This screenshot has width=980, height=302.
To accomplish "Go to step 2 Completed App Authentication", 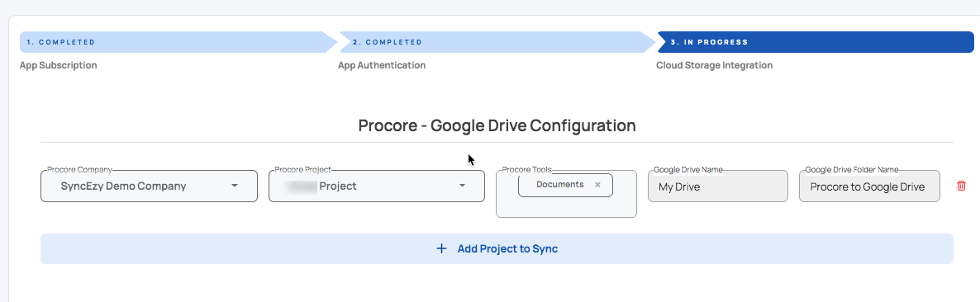I will point(497,42).
